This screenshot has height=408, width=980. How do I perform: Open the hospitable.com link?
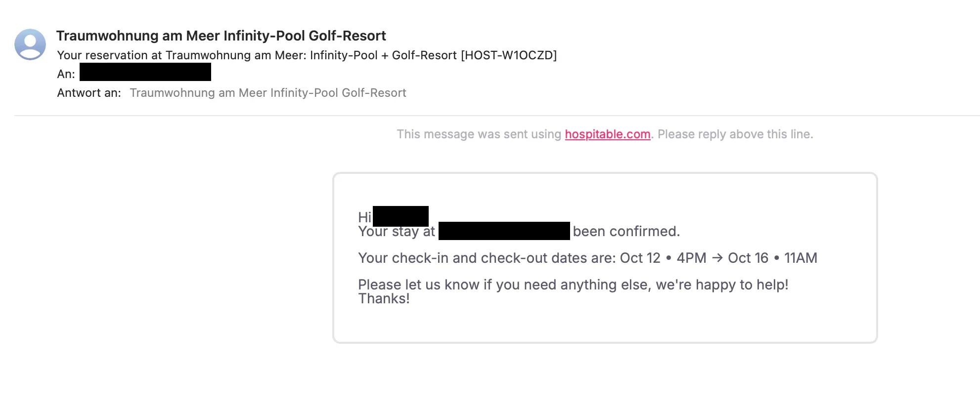[607, 134]
